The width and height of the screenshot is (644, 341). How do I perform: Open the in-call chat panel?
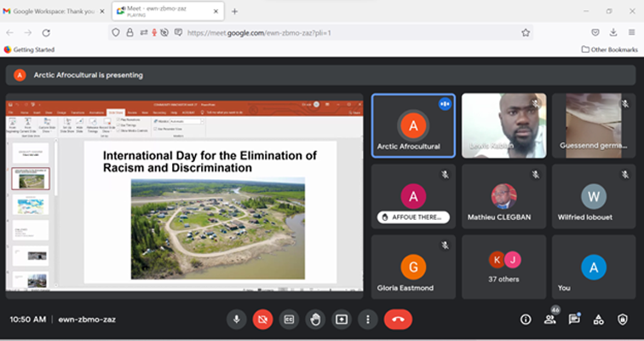(574, 319)
